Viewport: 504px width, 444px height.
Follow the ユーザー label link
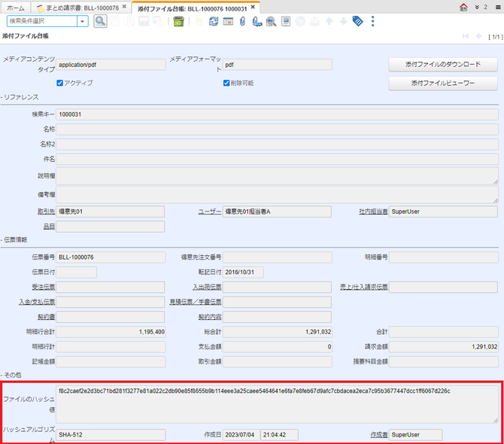click(x=210, y=211)
